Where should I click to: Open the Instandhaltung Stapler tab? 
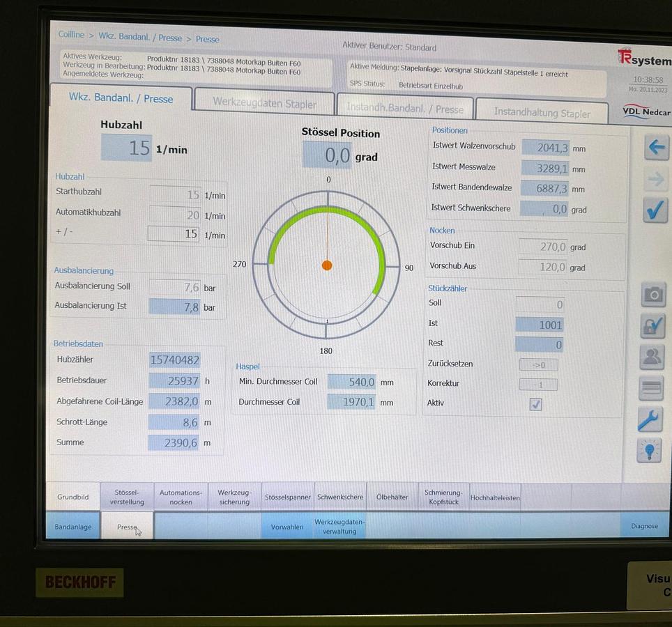pos(543,110)
